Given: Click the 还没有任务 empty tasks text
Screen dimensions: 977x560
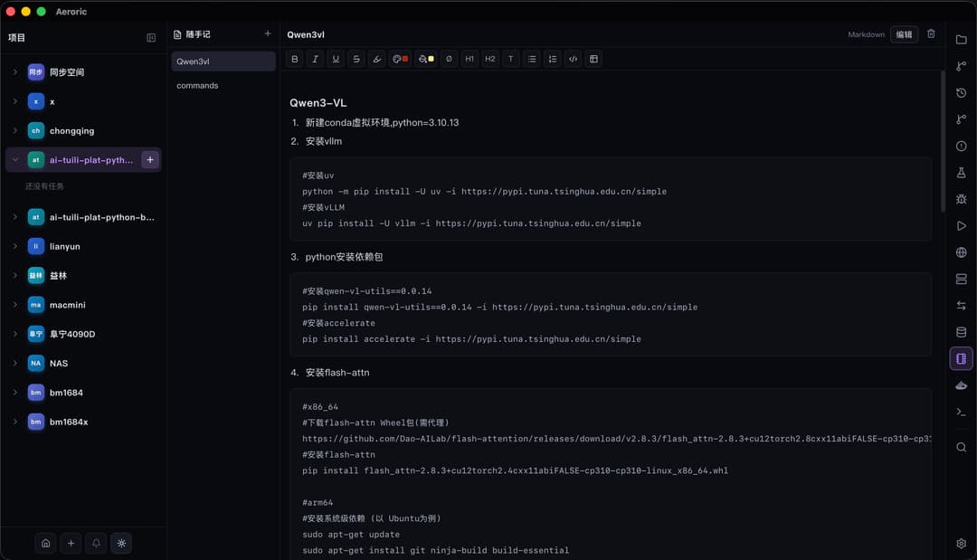Looking at the screenshot, I should [x=44, y=186].
